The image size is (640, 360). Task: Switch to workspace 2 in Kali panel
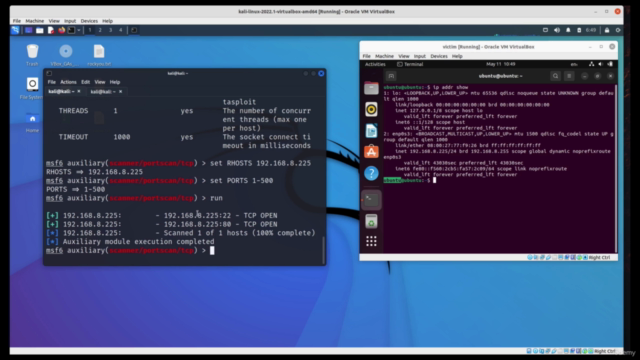click(100, 30)
